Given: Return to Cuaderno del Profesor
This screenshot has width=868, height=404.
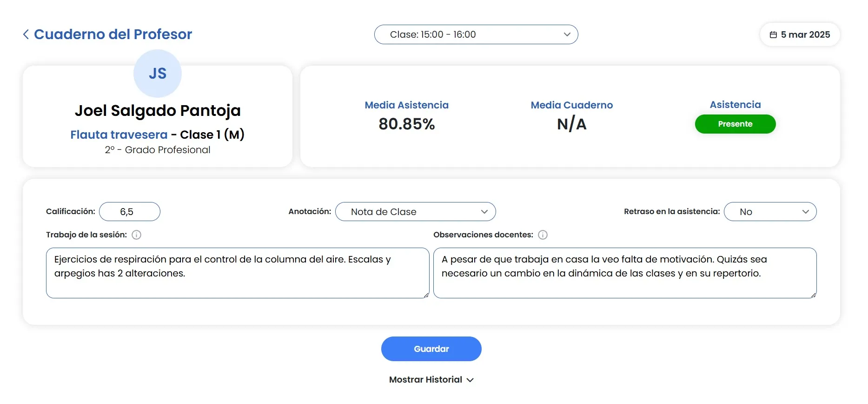Looking at the screenshot, I should [113, 34].
